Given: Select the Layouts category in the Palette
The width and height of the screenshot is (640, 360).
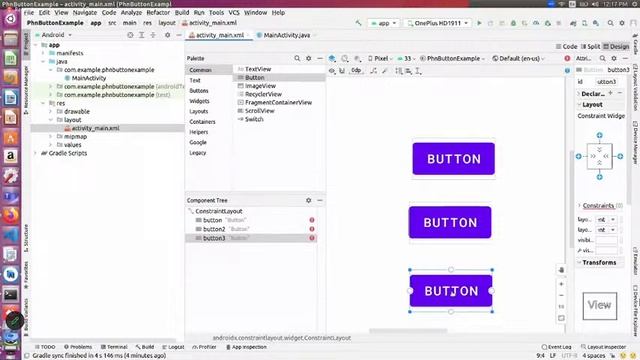Looking at the screenshot, I should [199, 111].
